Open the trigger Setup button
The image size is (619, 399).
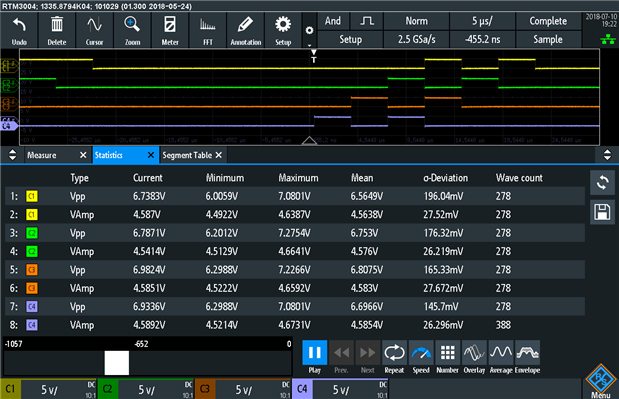(x=351, y=39)
